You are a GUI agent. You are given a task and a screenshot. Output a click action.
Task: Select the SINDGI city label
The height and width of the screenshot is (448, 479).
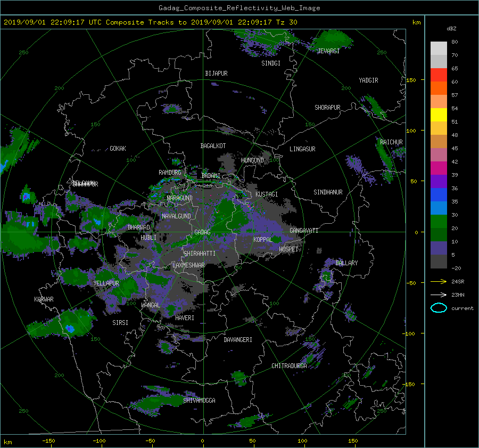pyautogui.click(x=271, y=63)
